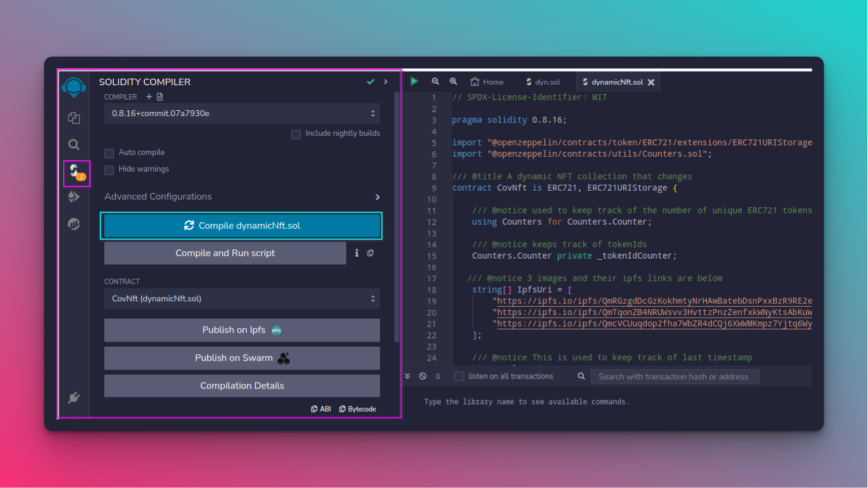Click the 'pragma solidity 0.8.16;' code line
This screenshot has width=868, height=488.
click(509, 120)
